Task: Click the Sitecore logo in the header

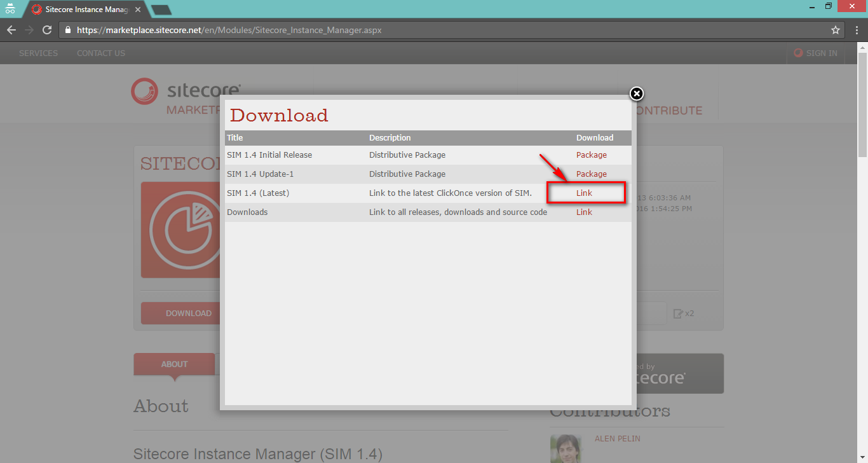Action: [x=186, y=92]
